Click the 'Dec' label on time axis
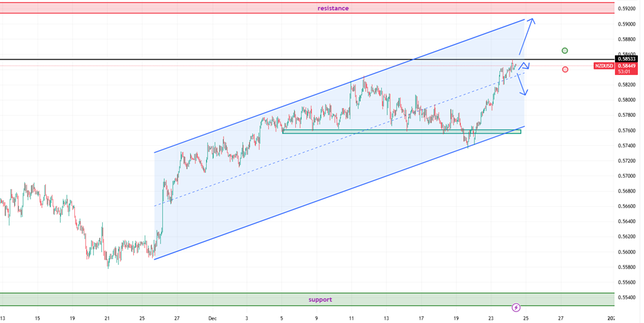 point(213,317)
